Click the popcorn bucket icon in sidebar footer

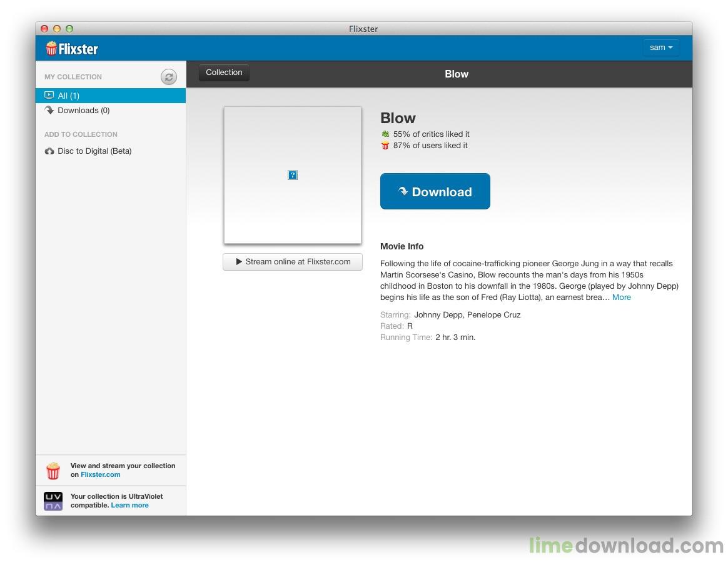pyautogui.click(x=53, y=471)
